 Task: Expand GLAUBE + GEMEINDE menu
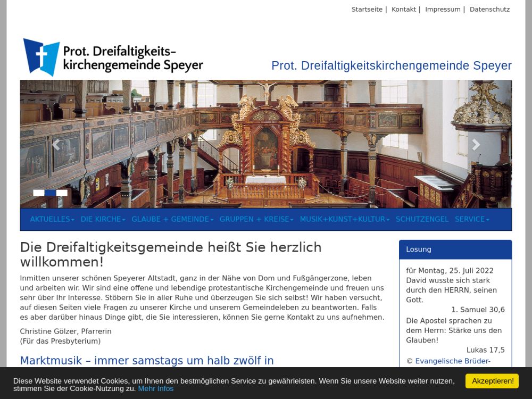coord(172,219)
